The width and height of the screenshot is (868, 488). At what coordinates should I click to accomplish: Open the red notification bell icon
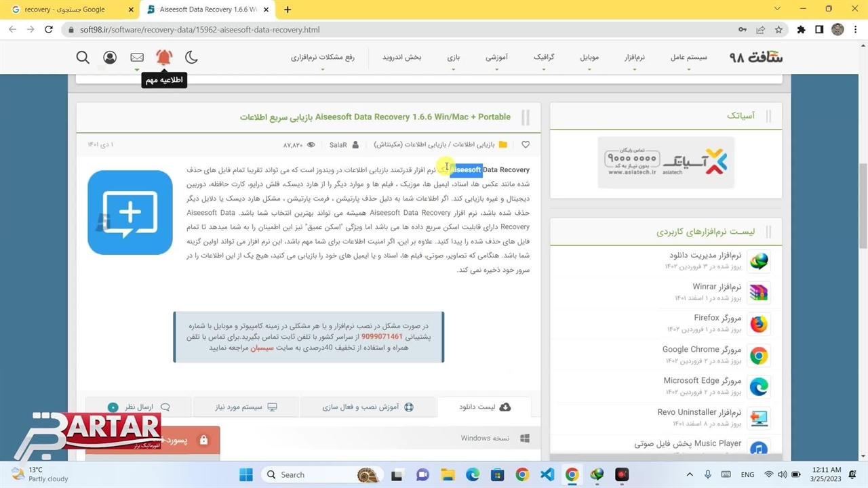click(164, 58)
